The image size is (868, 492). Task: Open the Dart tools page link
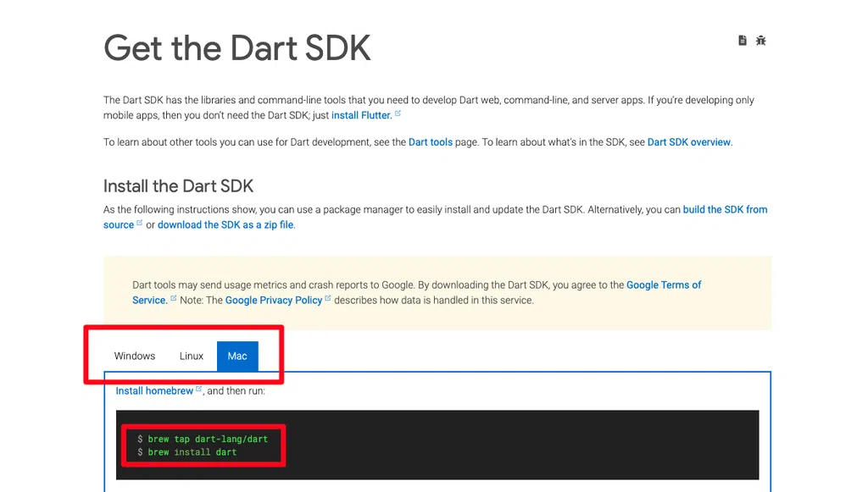(x=430, y=142)
